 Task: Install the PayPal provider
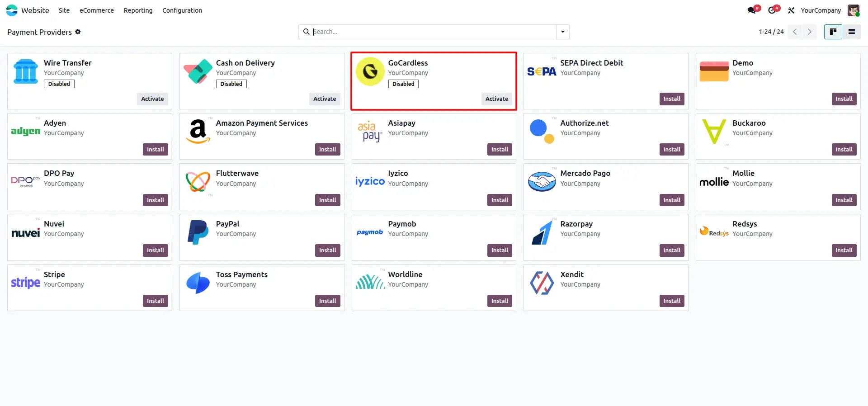pos(328,250)
